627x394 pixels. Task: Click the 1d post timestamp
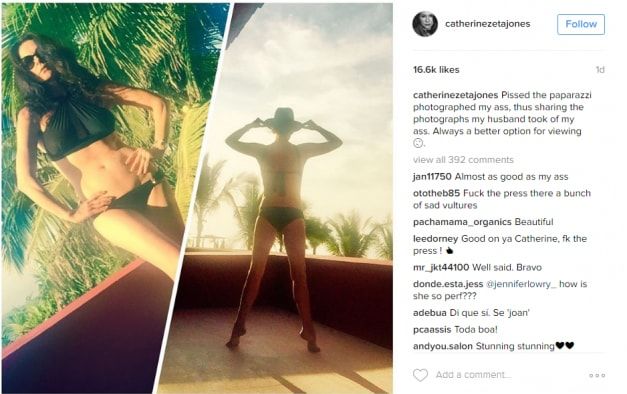[600, 70]
